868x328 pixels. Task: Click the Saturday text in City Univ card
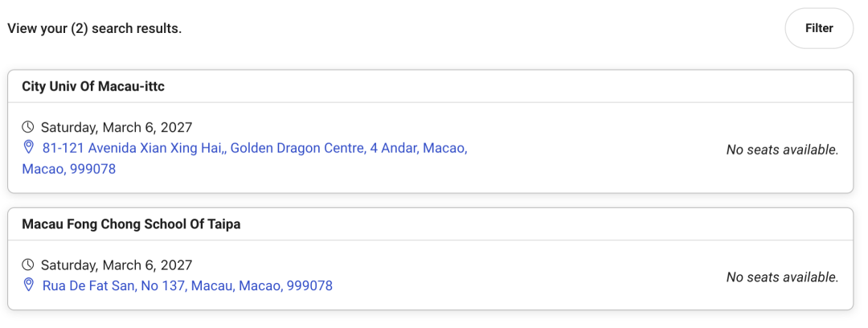tap(69, 128)
